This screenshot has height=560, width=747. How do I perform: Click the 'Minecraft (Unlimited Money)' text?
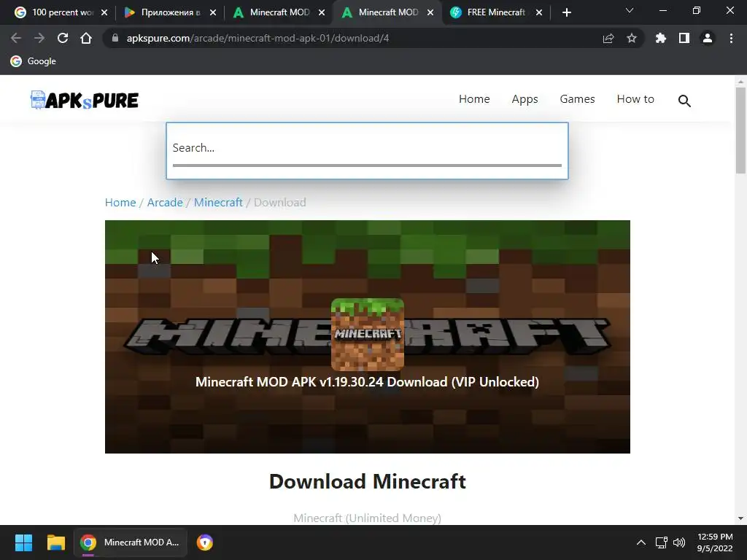(368, 518)
